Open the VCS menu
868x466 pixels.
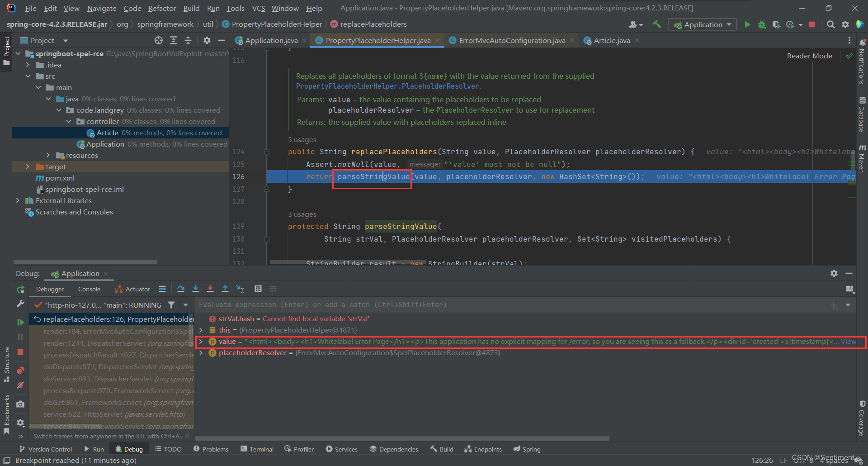258,8
